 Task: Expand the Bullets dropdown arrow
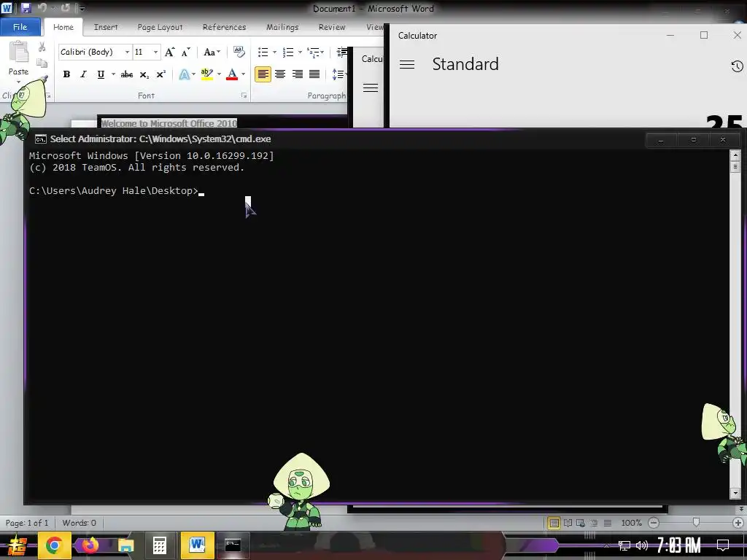(274, 52)
